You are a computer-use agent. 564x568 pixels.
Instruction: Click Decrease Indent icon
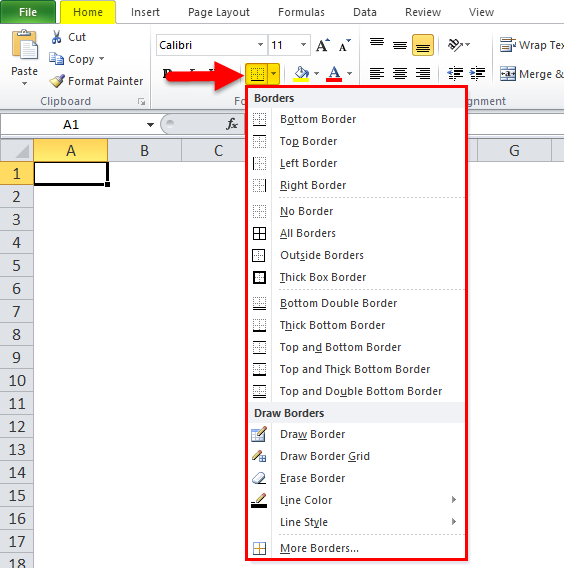pyautogui.click(x=455, y=74)
